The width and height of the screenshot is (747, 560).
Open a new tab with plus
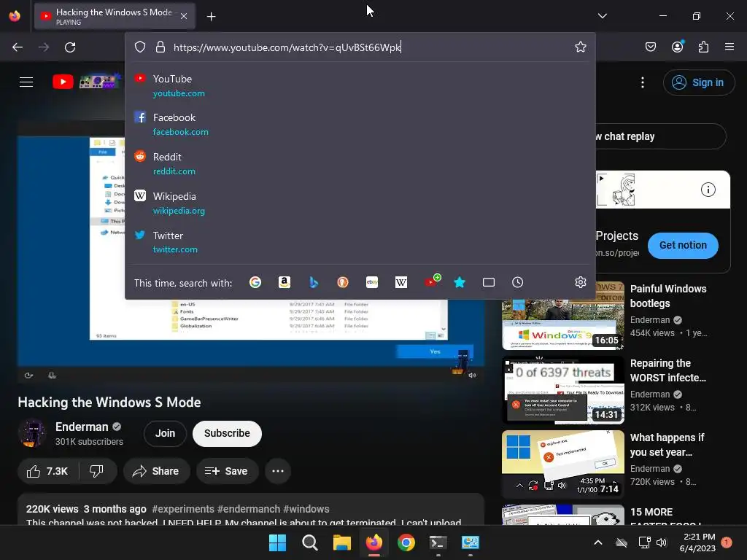pyautogui.click(x=211, y=17)
